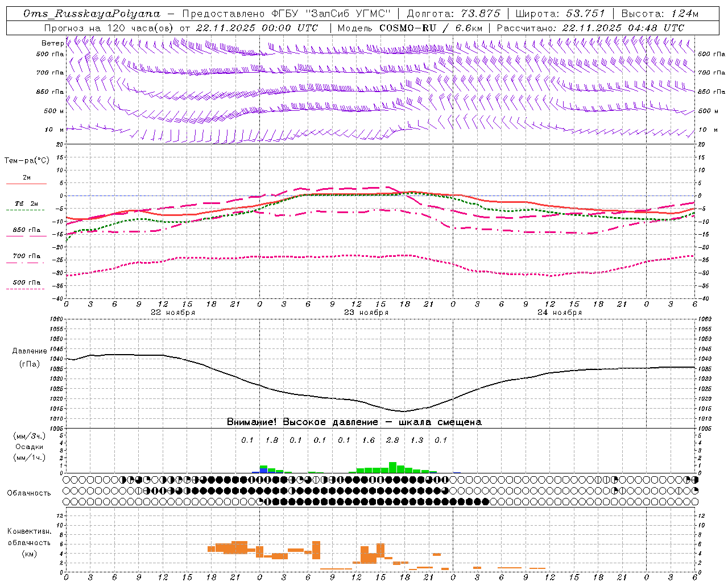Click the blue precipitation bar near midnight
Viewport: 728px width, 582px height.
click(263, 471)
